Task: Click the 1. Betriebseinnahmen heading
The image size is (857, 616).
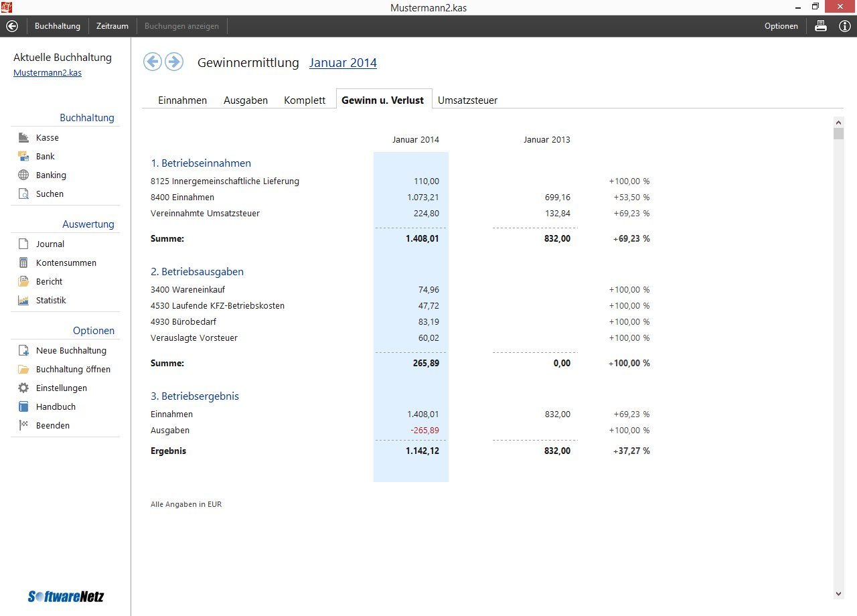Action: [201, 163]
